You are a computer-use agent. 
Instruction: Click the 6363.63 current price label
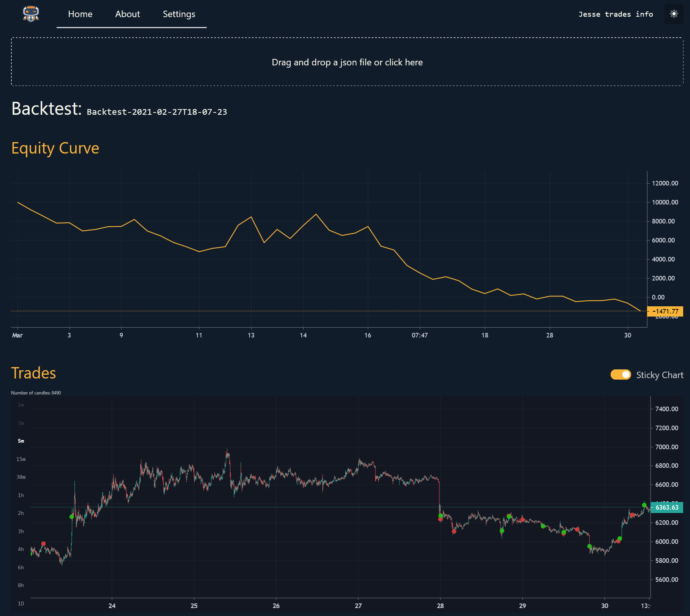(x=667, y=507)
